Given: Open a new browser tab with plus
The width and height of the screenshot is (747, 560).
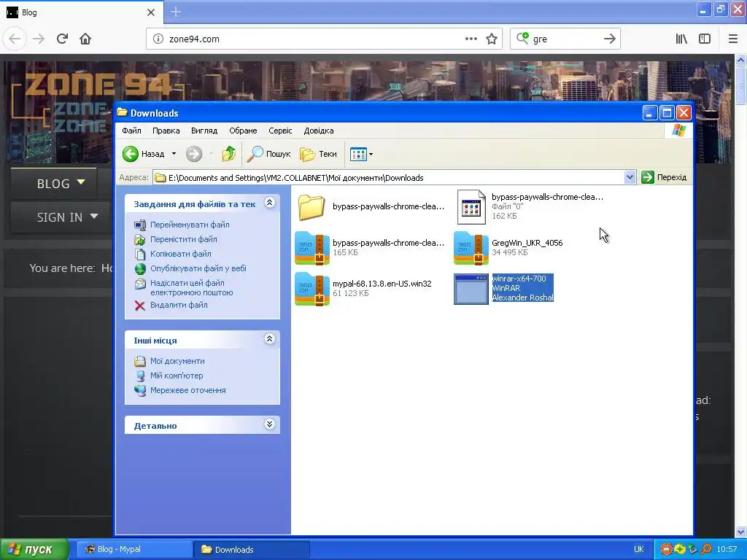Looking at the screenshot, I should (176, 12).
